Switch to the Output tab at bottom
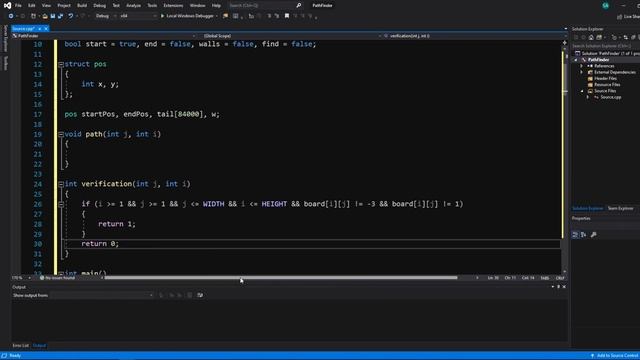 tap(39, 345)
